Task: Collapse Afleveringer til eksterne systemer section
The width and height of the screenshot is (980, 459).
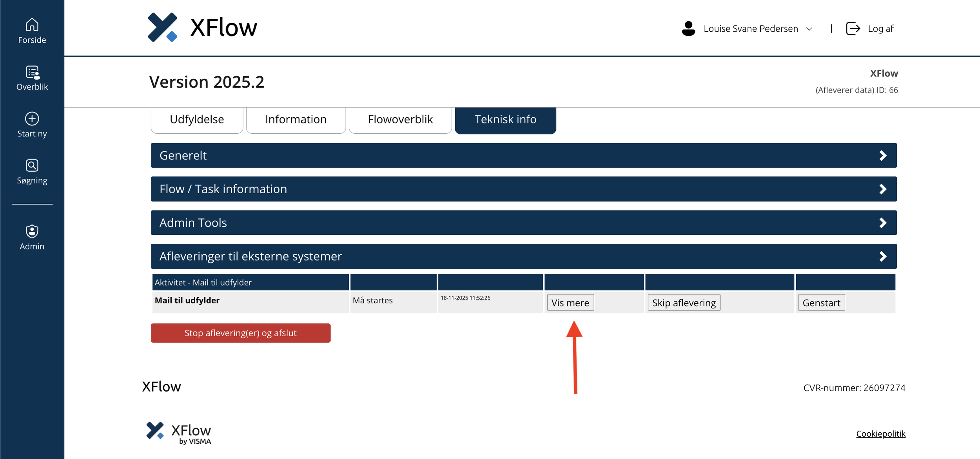Action: [x=523, y=256]
